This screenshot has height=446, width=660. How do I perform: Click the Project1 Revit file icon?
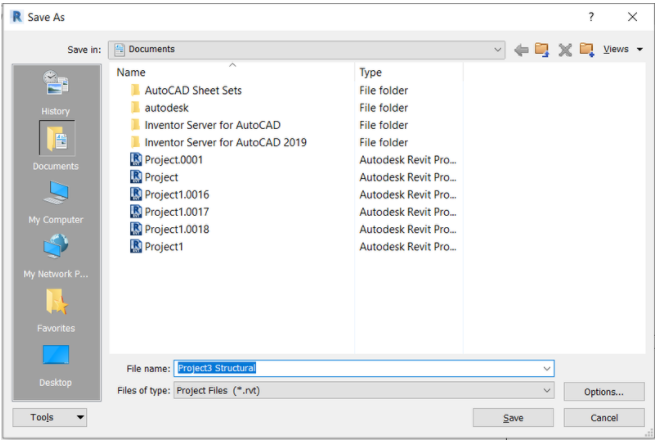coord(136,246)
